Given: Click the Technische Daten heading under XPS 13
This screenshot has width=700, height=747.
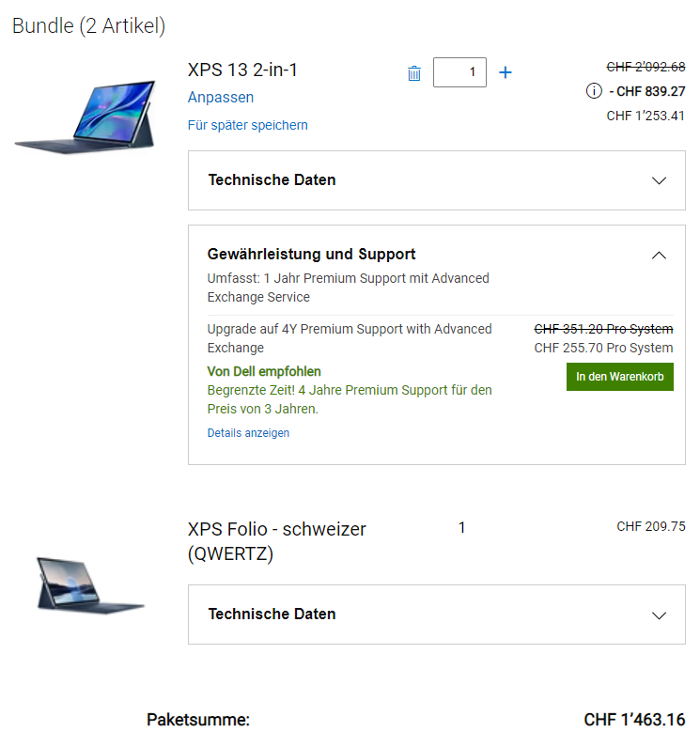Looking at the screenshot, I should [272, 180].
